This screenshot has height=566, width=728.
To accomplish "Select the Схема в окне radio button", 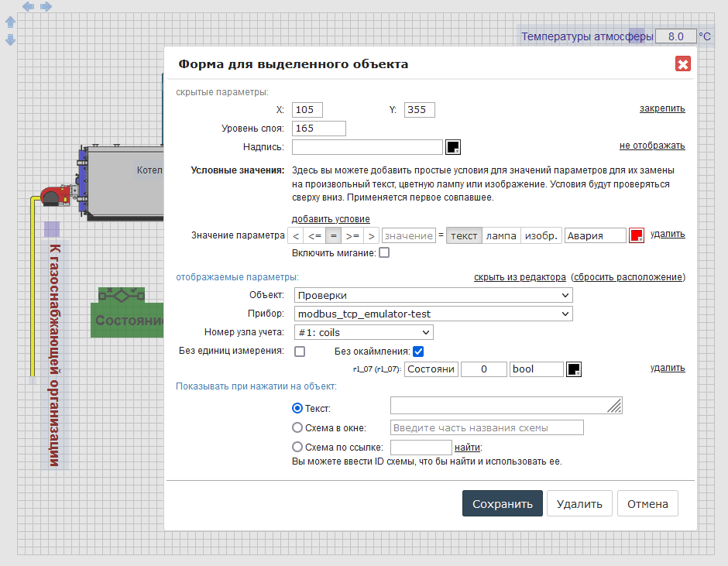I will 297,427.
